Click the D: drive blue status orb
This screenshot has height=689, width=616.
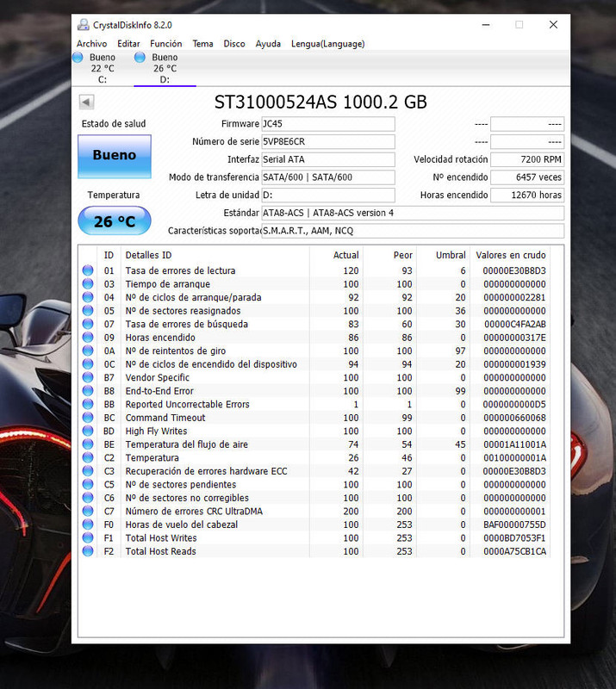[140, 57]
